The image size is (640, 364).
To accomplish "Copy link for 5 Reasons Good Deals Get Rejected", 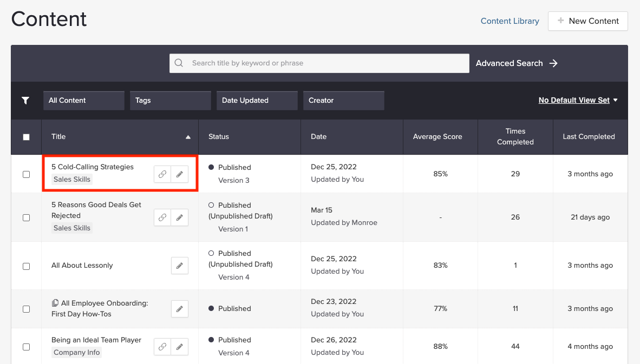I will [x=162, y=217].
